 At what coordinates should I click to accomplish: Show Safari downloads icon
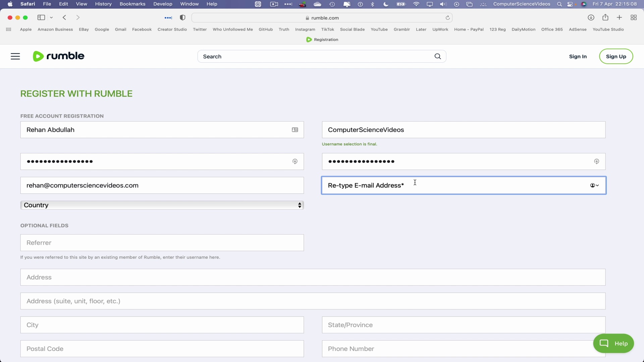pos(591,17)
